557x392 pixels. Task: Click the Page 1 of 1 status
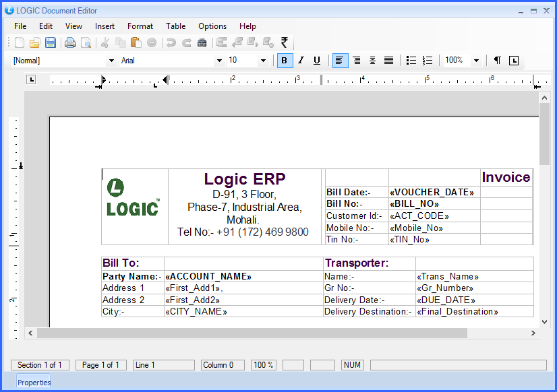101,365
